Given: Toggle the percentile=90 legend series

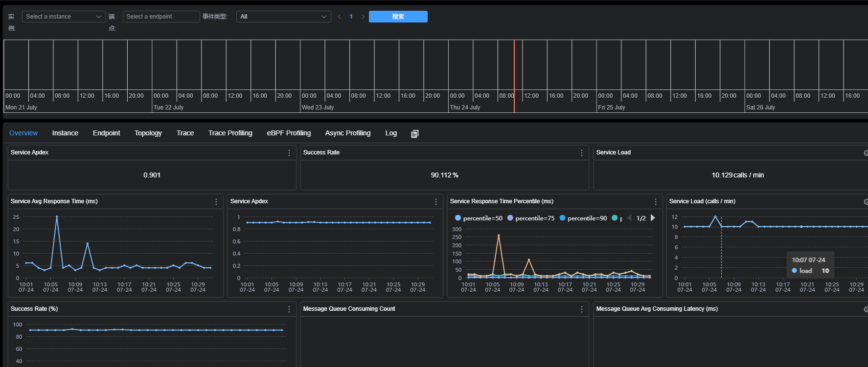Looking at the screenshot, I should point(583,218).
